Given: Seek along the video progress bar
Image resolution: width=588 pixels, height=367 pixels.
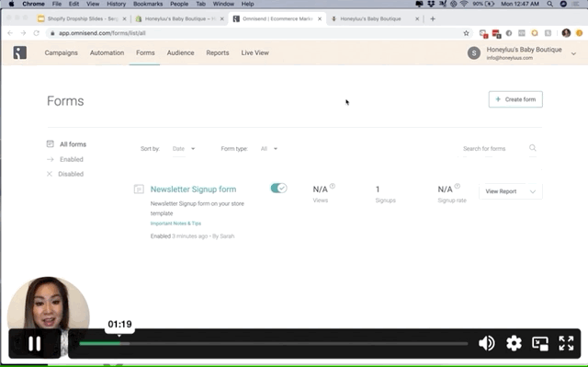Looking at the screenshot, I should 274,343.
